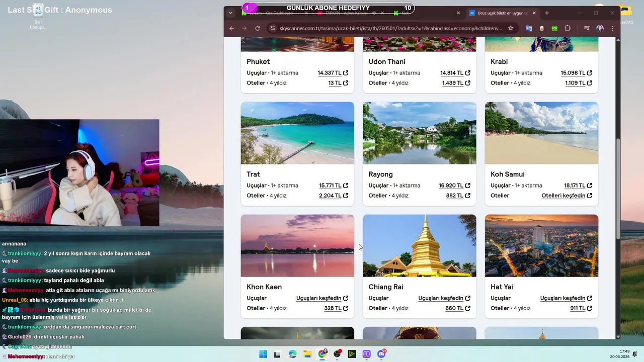Click the Rayong river photo
The width and height of the screenshot is (644, 362).
point(420,133)
